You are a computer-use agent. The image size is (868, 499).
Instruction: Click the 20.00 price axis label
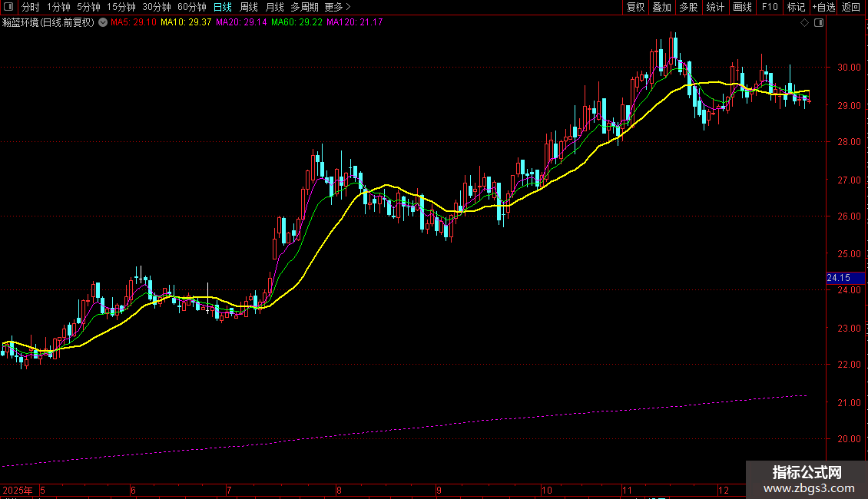[x=849, y=438]
